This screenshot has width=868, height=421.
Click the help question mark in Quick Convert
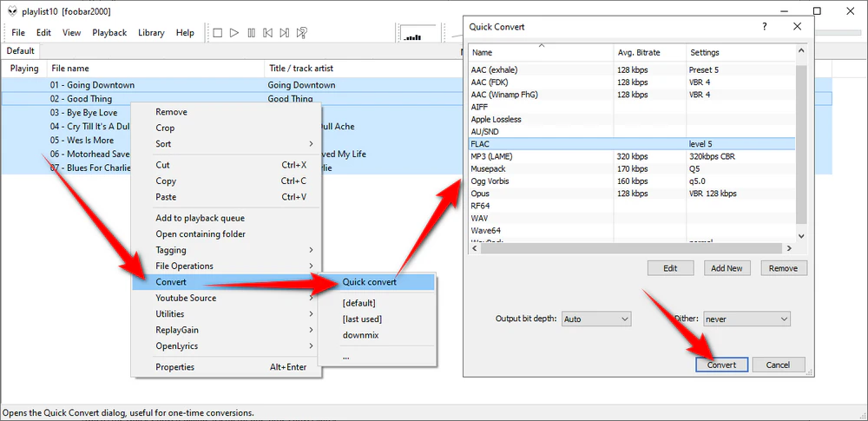point(765,27)
